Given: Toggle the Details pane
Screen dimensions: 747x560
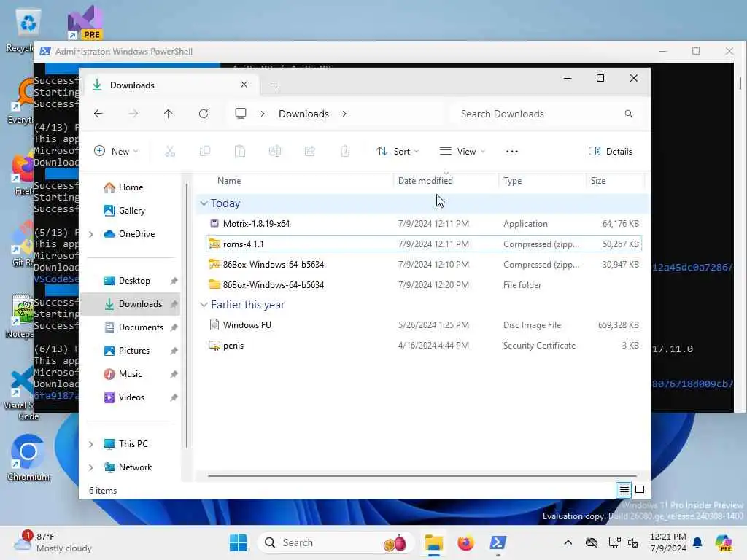Looking at the screenshot, I should (611, 152).
